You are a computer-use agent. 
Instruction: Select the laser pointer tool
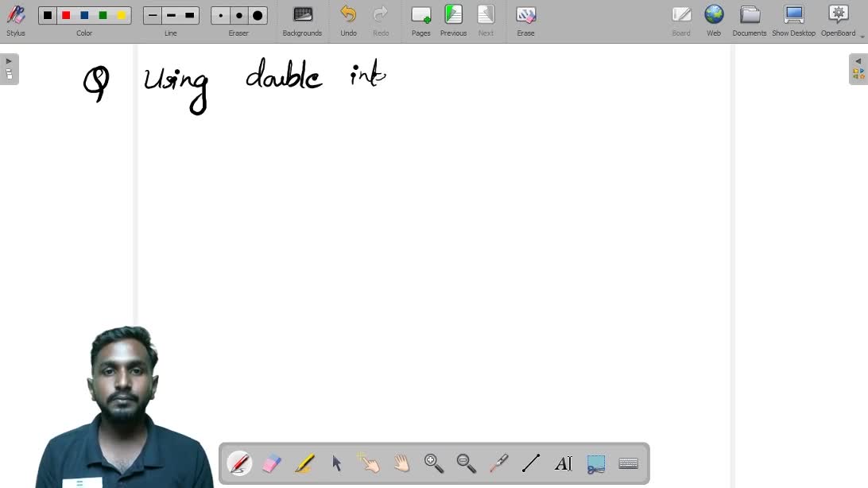[498, 463]
